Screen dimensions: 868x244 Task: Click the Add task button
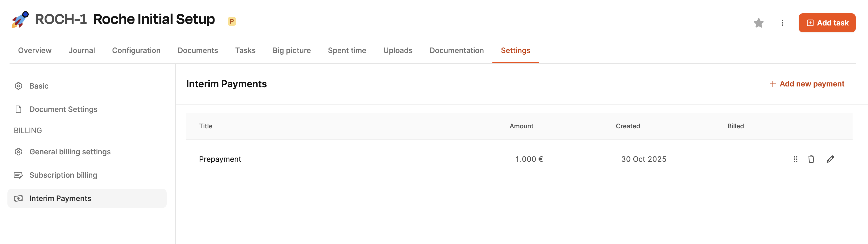[827, 23]
